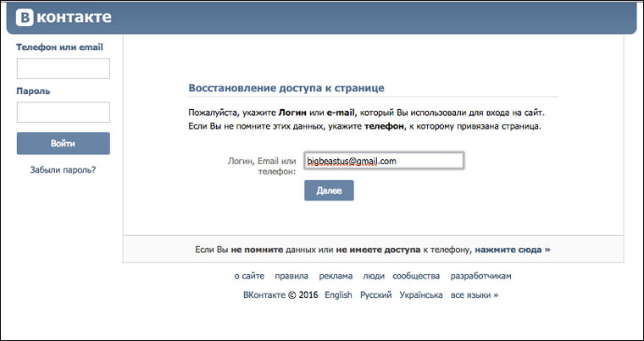Click the field containing bigbeastus@gmail.com
Viewport: 644px width, 341px height.
coord(384,161)
